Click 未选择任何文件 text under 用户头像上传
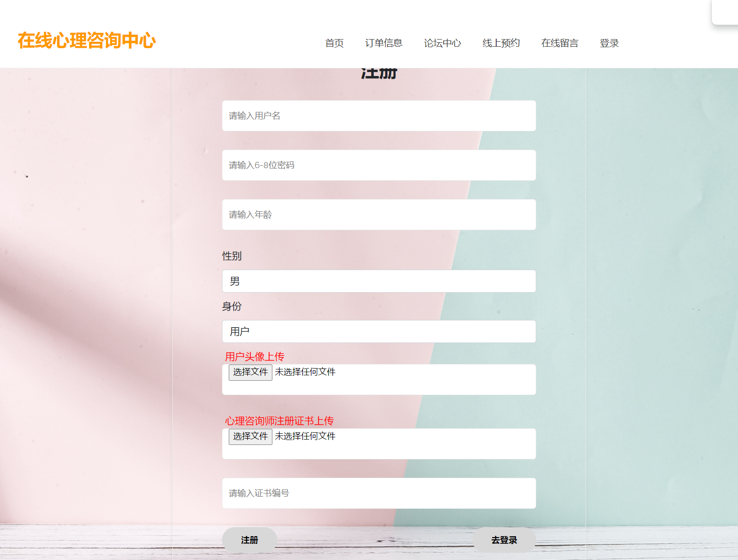The image size is (738, 560). (x=305, y=372)
